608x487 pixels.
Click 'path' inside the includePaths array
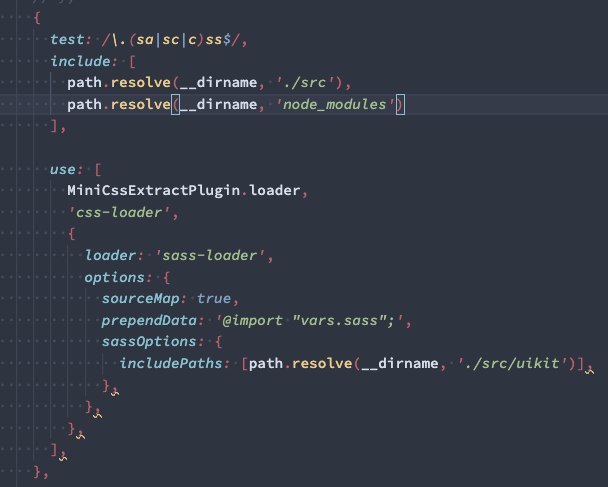(x=266, y=364)
